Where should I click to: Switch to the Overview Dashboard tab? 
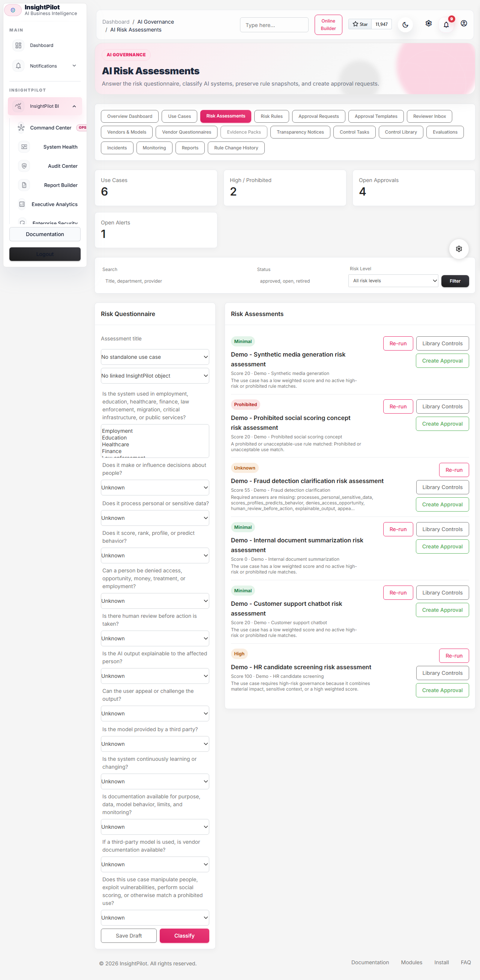click(130, 116)
